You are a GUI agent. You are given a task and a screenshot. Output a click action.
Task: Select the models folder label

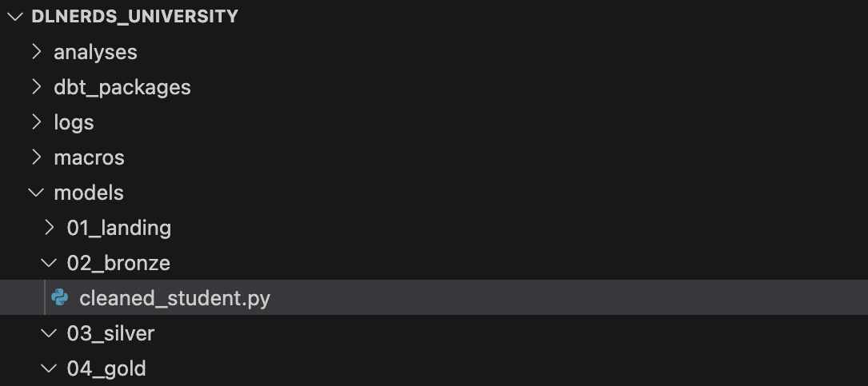[x=89, y=193]
